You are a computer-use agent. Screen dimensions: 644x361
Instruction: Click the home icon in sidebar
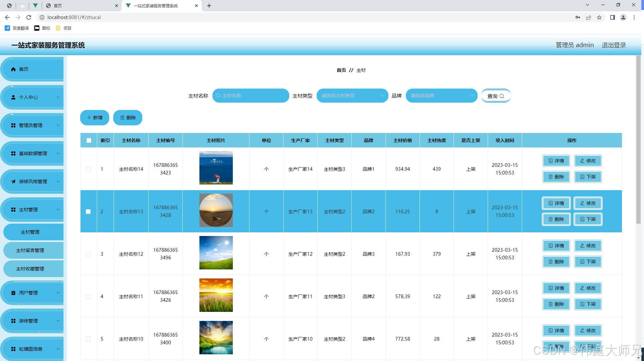13,69
